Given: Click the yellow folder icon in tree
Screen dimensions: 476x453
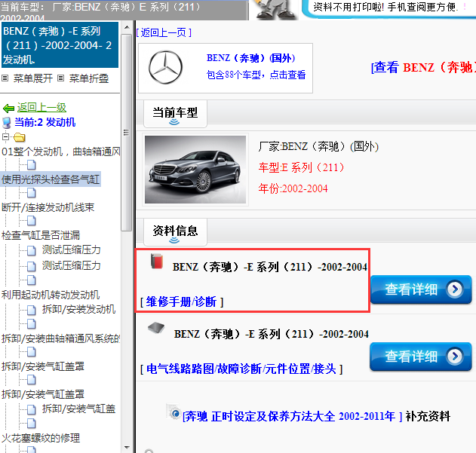Looking at the screenshot, I should tap(20, 137).
